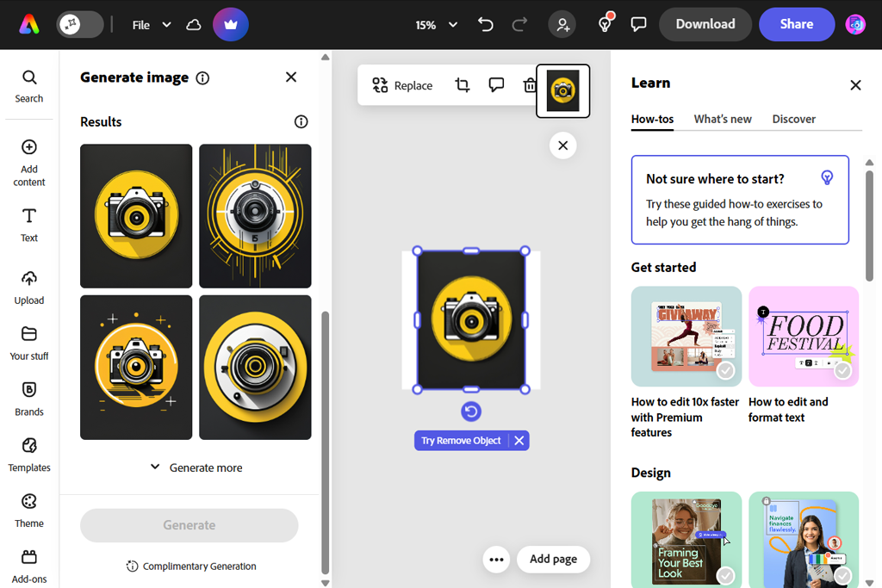This screenshot has height=588, width=882.
Task: Open the File menu
Action: tap(140, 25)
